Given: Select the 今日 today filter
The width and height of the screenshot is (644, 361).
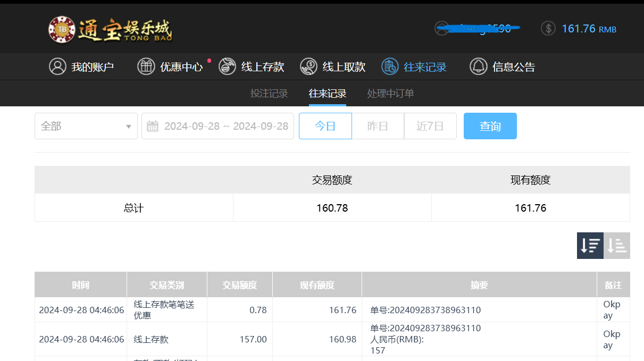Looking at the screenshot, I should click(325, 126).
